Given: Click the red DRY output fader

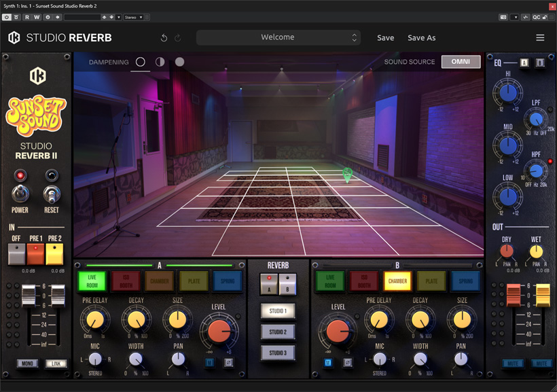Looking at the screenshot, I should (x=514, y=295).
